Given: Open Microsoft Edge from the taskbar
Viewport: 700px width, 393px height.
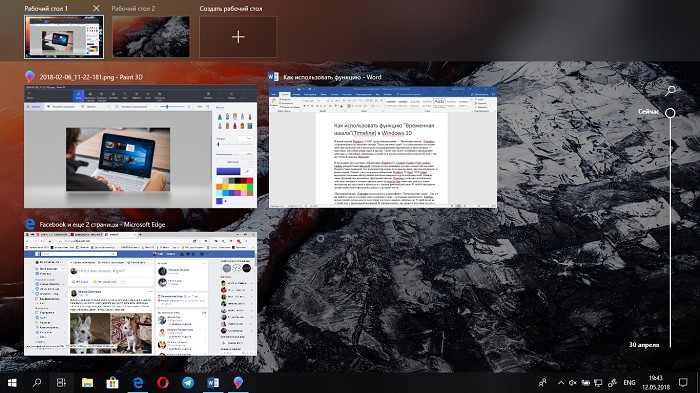Looking at the screenshot, I should tap(138, 383).
